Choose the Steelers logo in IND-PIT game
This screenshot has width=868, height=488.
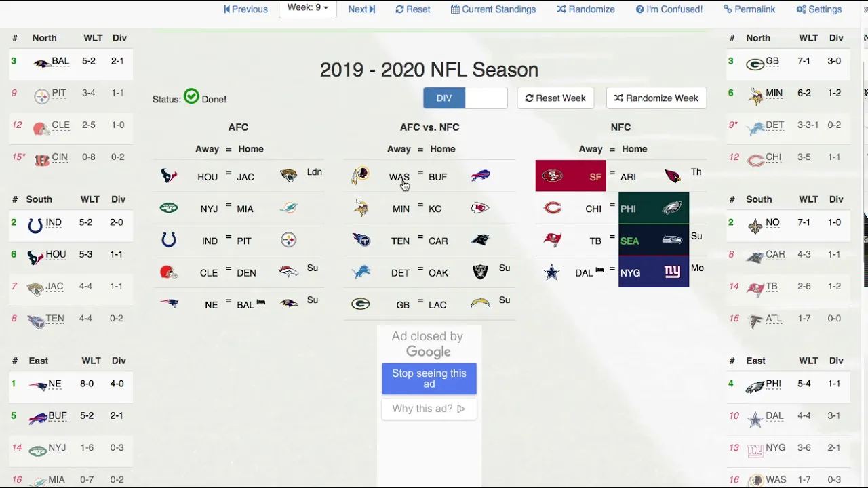[x=289, y=240]
